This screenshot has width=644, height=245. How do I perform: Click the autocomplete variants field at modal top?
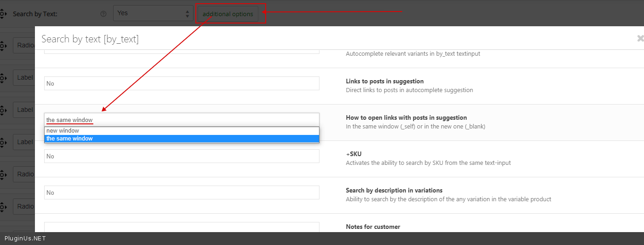182,52
